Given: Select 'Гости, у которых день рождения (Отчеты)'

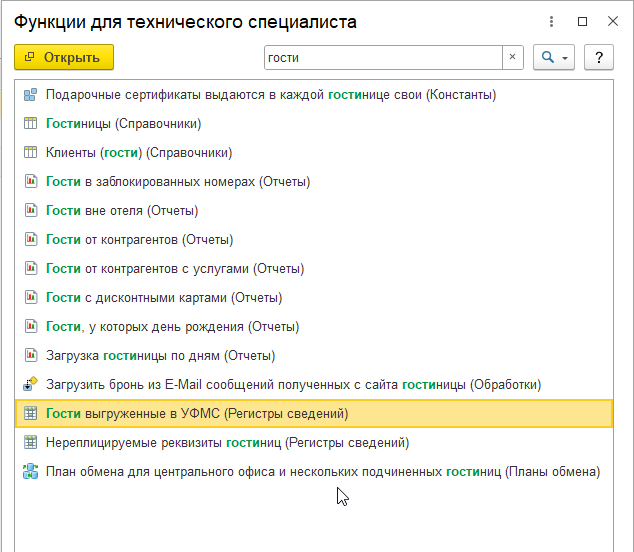Looking at the screenshot, I should tap(314, 326).
